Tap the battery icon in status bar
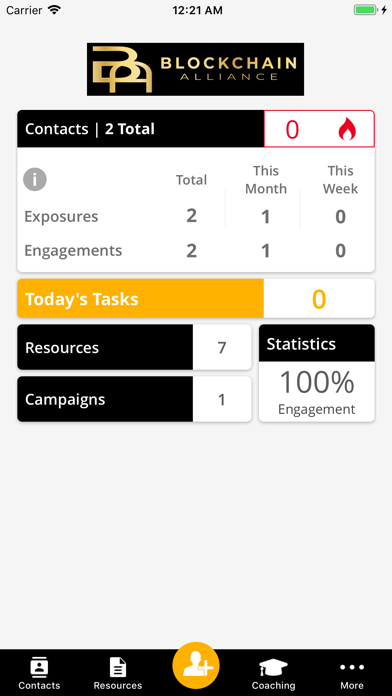This screenshot has width=392, height=696. point(365,10)
